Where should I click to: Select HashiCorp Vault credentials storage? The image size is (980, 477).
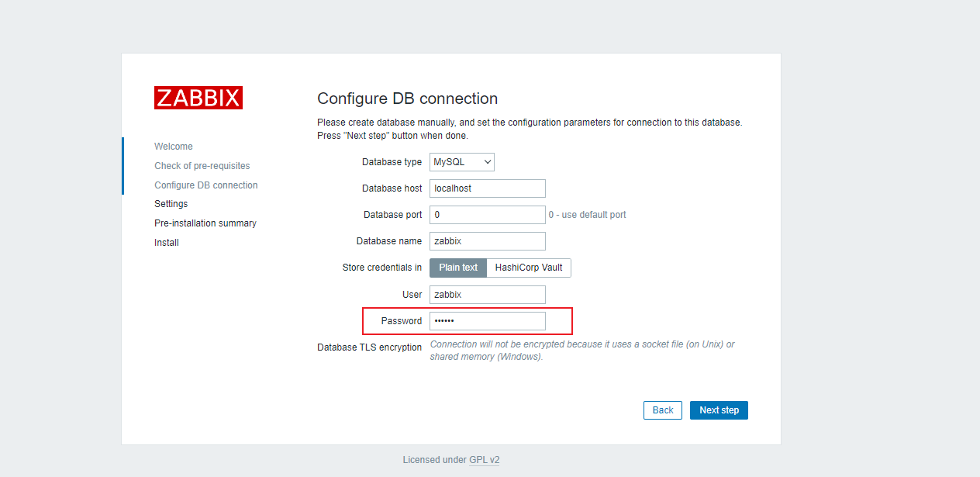(529, 268)
